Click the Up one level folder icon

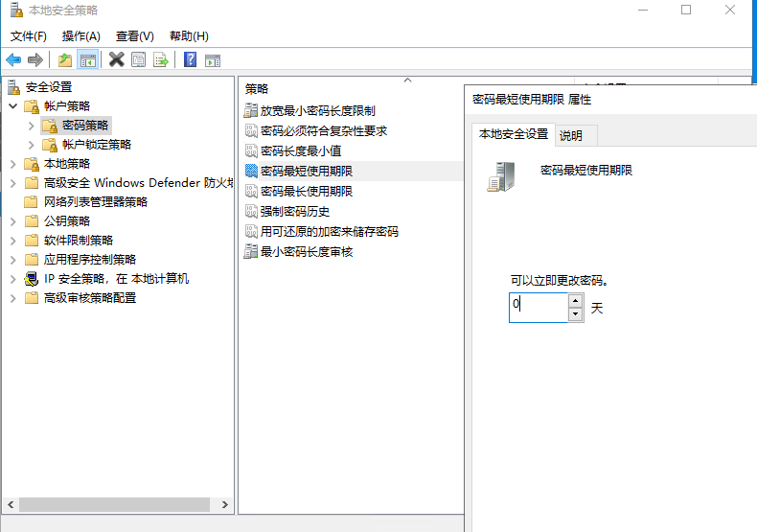click(x=65, y=59)
